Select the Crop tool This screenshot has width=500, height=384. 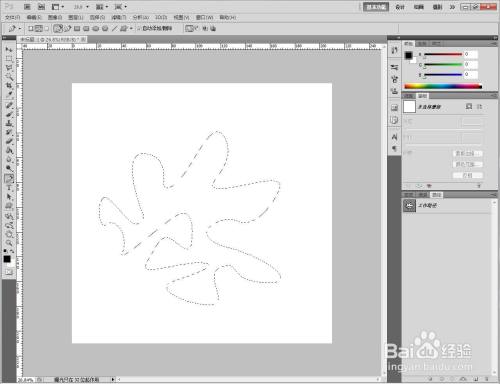click(x=9, y=86)
